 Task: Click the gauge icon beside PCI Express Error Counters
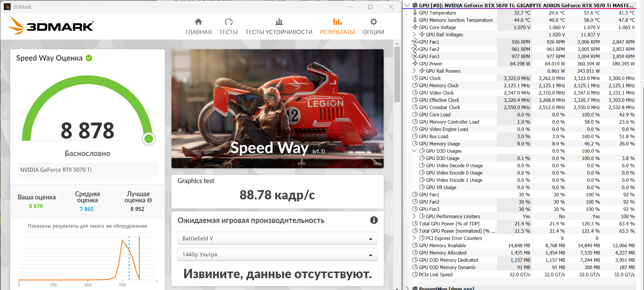click(422, 238)
